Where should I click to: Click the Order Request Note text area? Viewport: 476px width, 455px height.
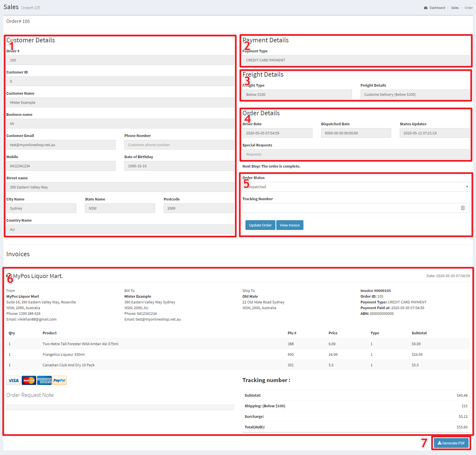tap(120, 408)
